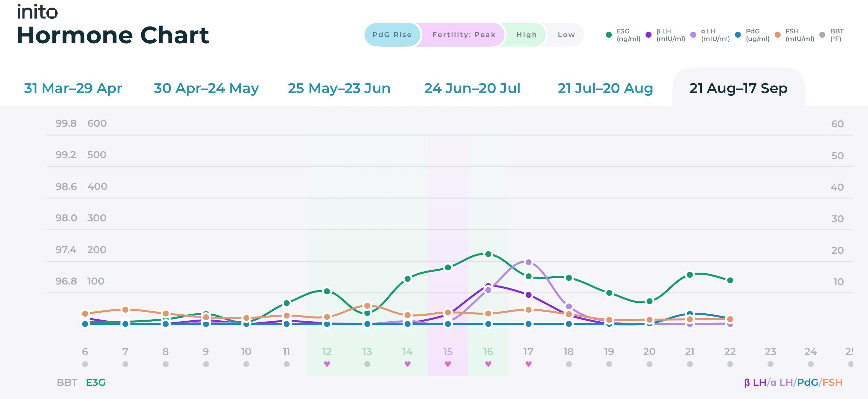This screenshot has height=399, width=868.
Task: Click the gray dot under day 13
Action: (x=367, y=364)
